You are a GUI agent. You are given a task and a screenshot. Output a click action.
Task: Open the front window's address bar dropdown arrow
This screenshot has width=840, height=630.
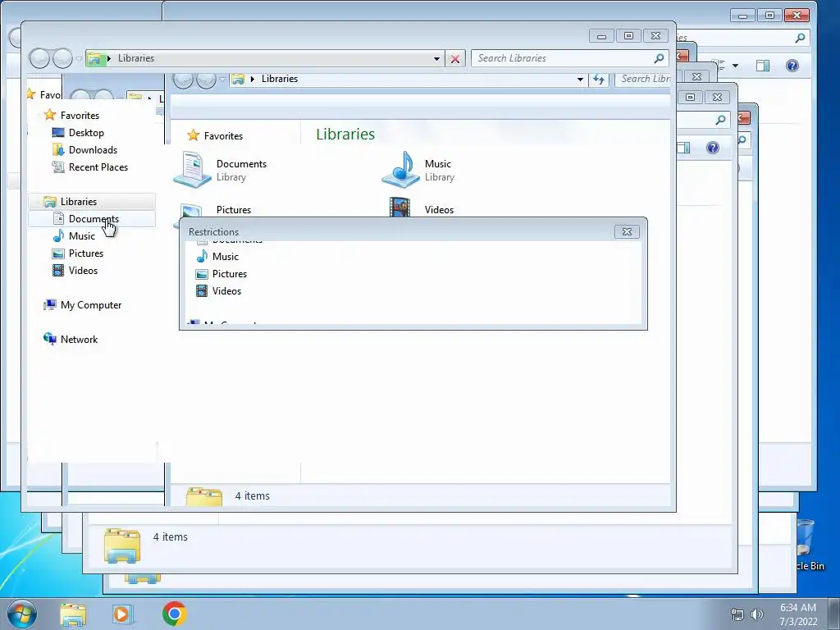click(x=436, y=58)
